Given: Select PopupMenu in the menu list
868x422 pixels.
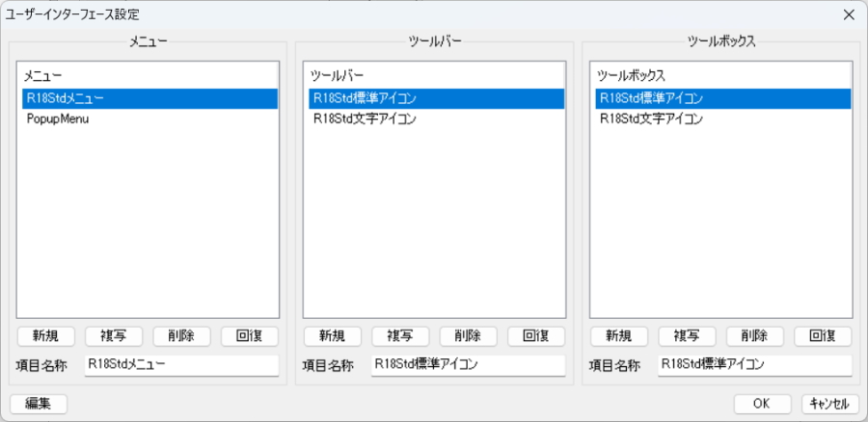Looking at the screenshot, I should [58, 119].
